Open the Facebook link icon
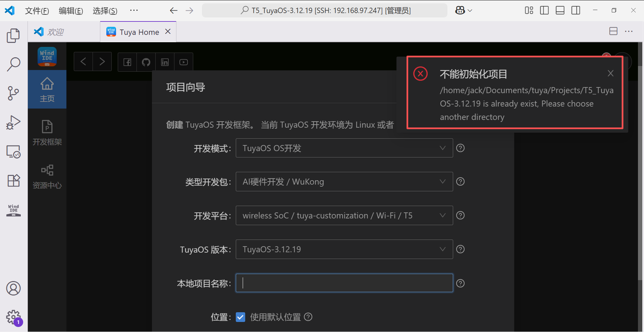This screenshot has width=644, height=332. (127, 62)
